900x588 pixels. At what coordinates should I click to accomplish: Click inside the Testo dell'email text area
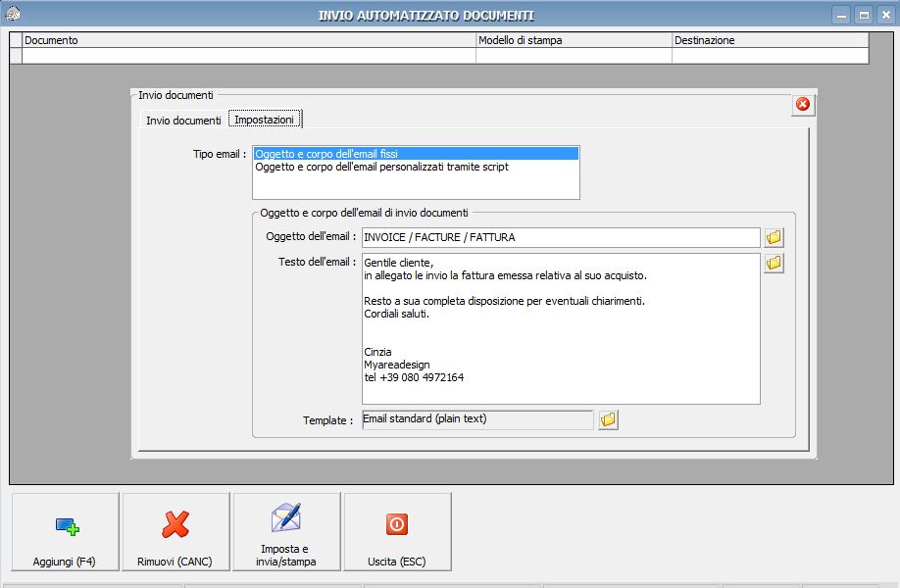pyautogui.click(x=561, y=328)
